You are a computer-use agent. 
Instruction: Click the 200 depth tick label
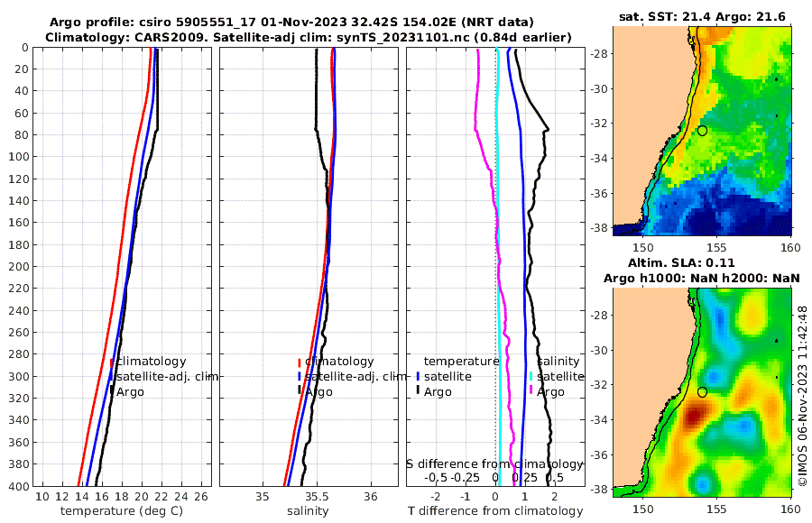tap(18, 267)
